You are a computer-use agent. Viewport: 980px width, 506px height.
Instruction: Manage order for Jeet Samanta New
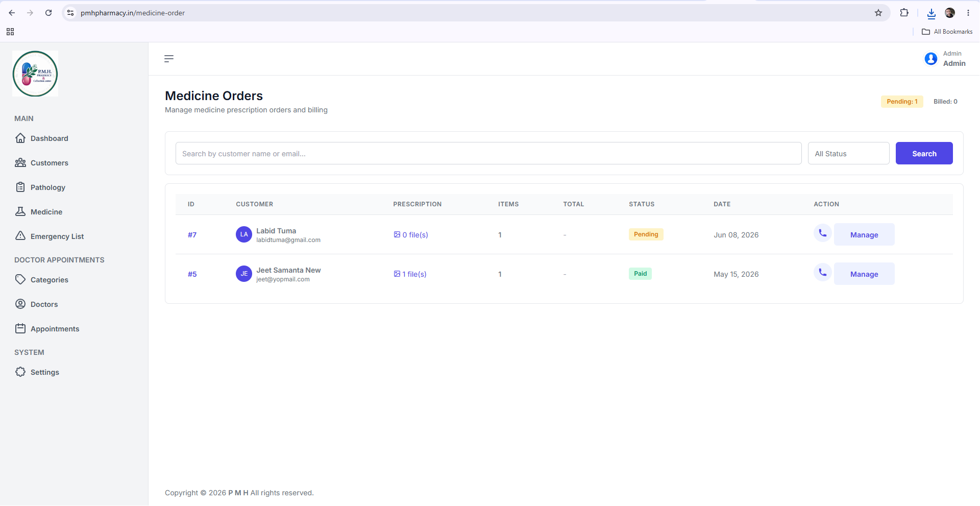(x=864, y=274)
